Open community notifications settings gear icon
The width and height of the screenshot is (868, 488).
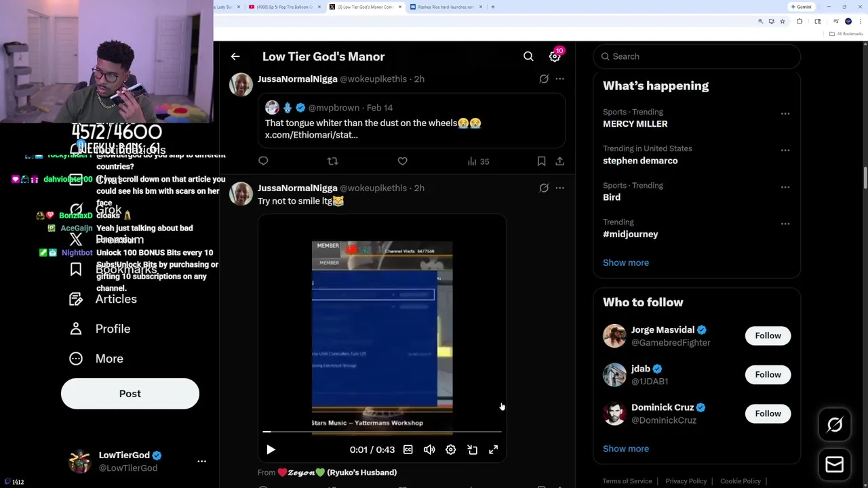point(555,57)
